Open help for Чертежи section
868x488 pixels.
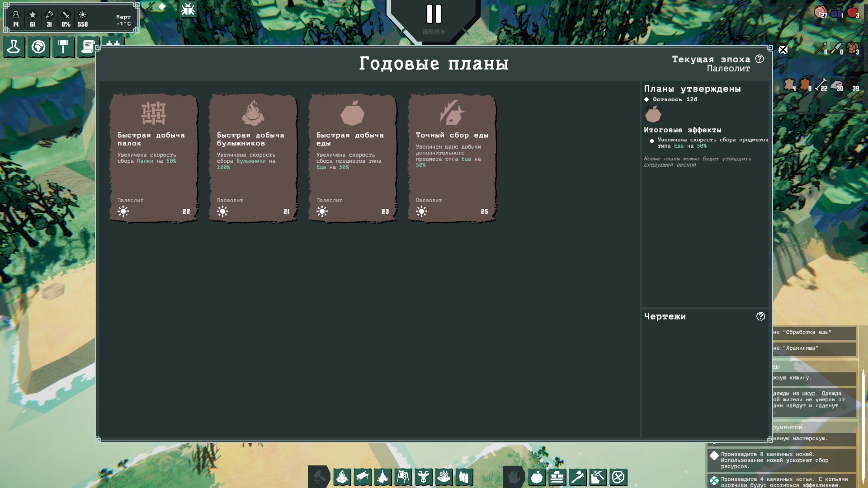[x=760, y=316]
